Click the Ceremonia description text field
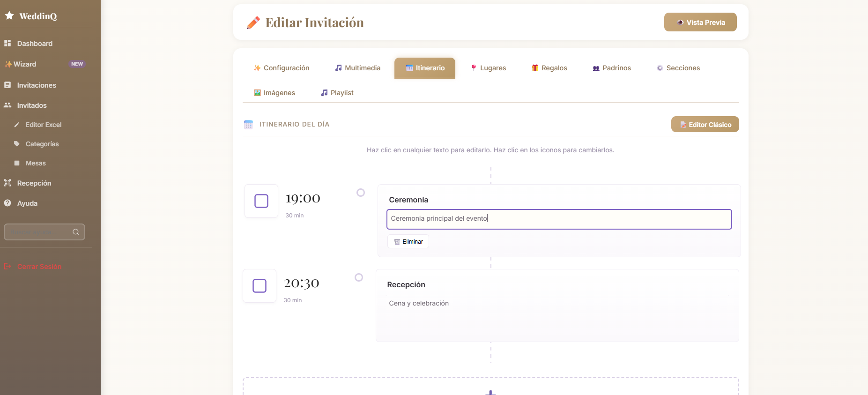The width and height of the screenshot is (868, 395). (x=559, y=219)
